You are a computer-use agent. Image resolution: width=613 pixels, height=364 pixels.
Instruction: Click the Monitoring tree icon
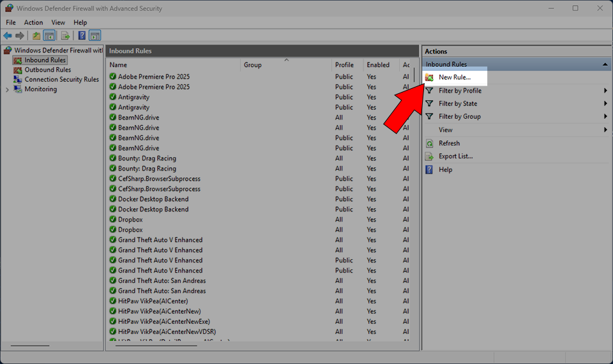tap(18, 89)
